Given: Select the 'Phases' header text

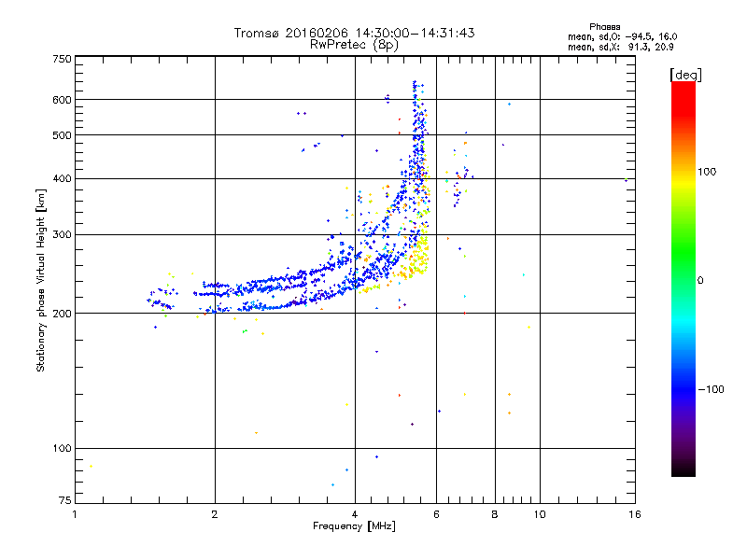Looking at the screenshot, I should [x=604, y=27].
